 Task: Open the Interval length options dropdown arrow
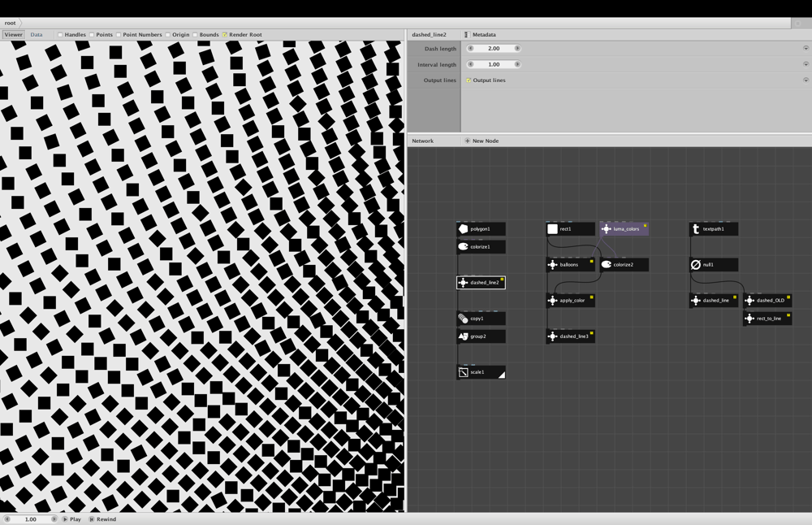pyautogui.click(x=806, y=64)
